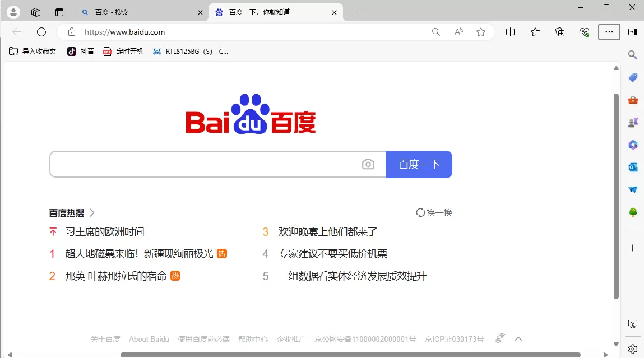Click the screenshot tool in the sidebar
The width and height of the screenshot is (644, 358).
(632, 323)
